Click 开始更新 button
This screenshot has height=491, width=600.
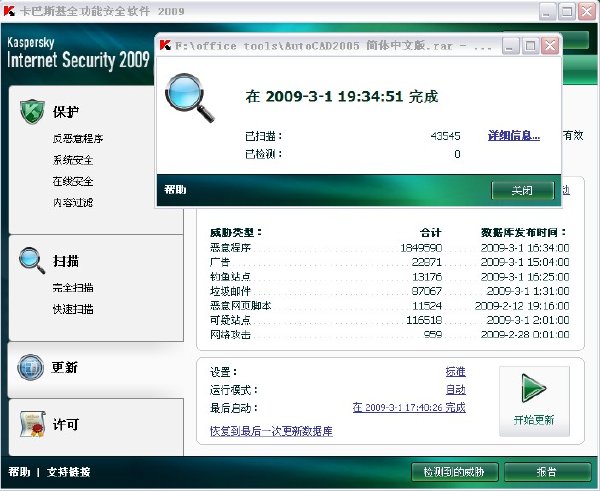[x=534, y=401]
